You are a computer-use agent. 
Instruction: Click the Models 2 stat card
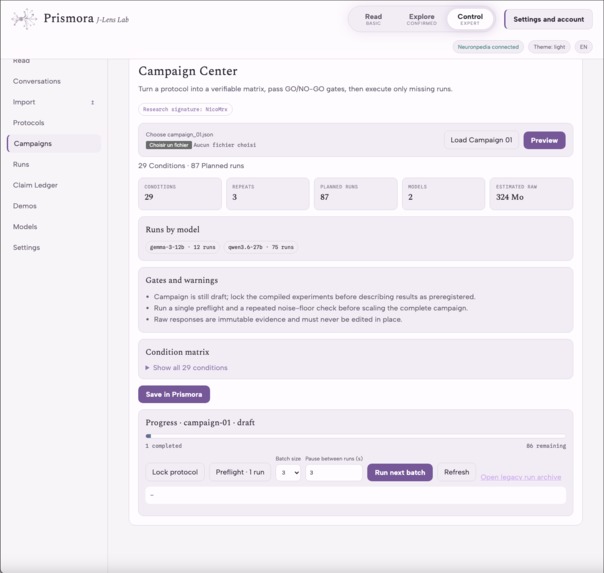[x=443, y=194]
